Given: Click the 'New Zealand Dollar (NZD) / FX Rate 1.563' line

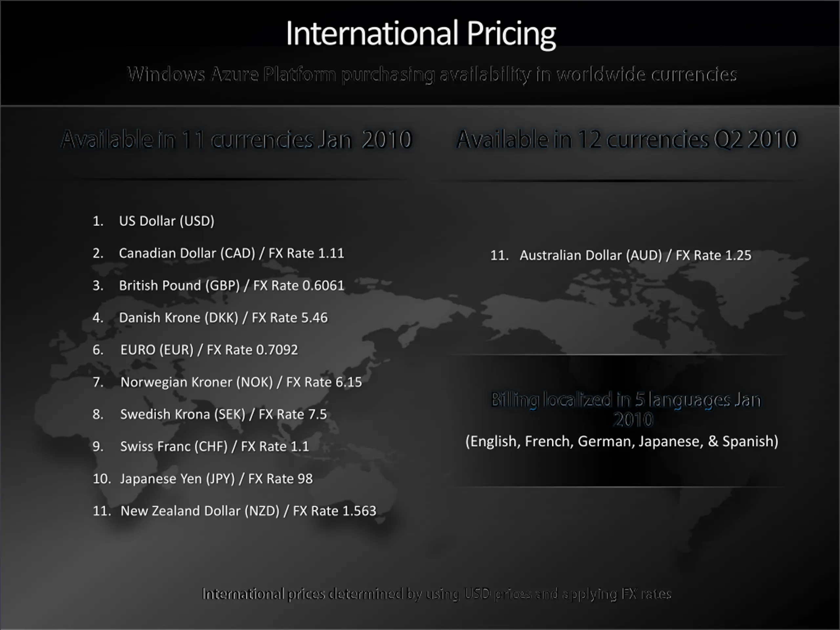Looking at the screenshot, I should click(234, 511).
